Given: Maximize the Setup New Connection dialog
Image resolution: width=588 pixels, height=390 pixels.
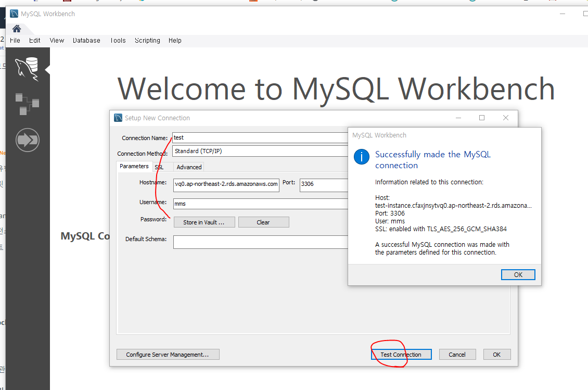Looking at the screenshot, I should (x=482, y=118).
